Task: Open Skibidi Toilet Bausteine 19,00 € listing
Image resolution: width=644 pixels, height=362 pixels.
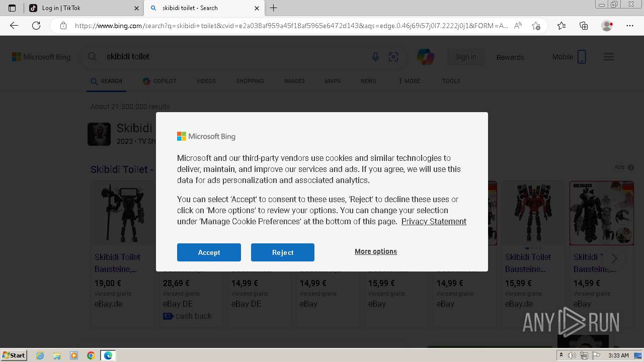Action: [x=118, y=263]
